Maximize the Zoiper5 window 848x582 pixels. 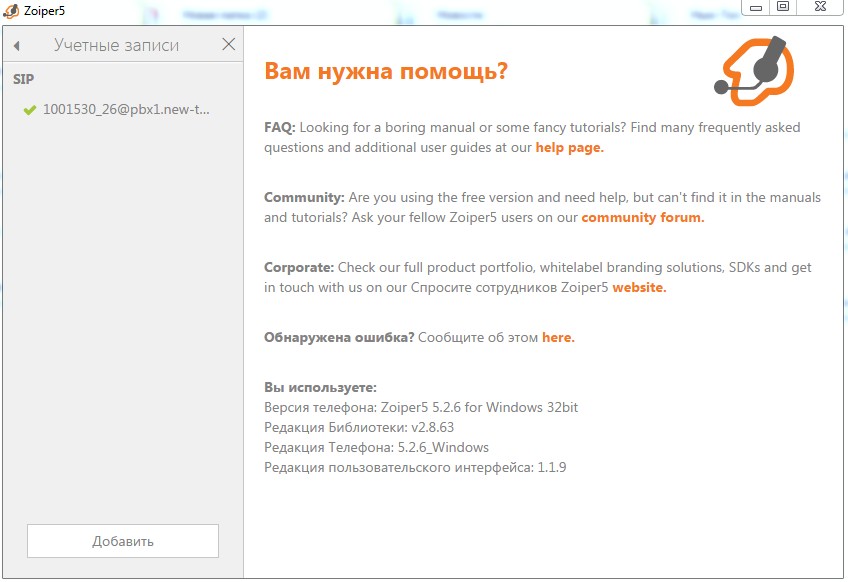[x=783, y=7]
